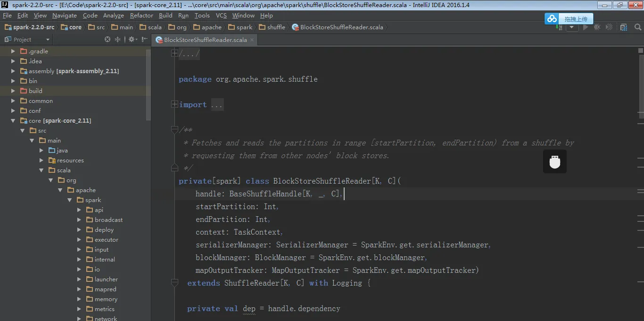
Task: Open the Navigate menu
Action: click(x=65, y=16)
